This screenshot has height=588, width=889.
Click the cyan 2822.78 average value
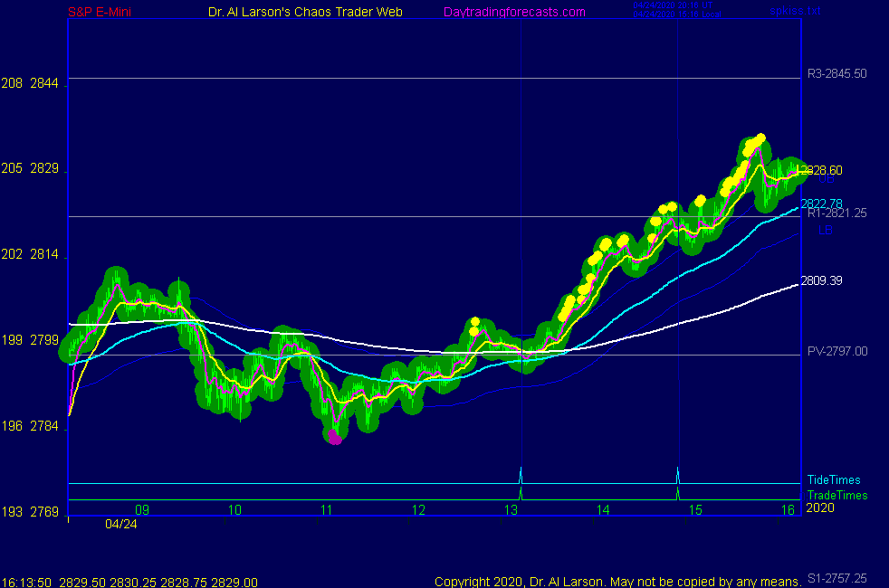point(821,204)
